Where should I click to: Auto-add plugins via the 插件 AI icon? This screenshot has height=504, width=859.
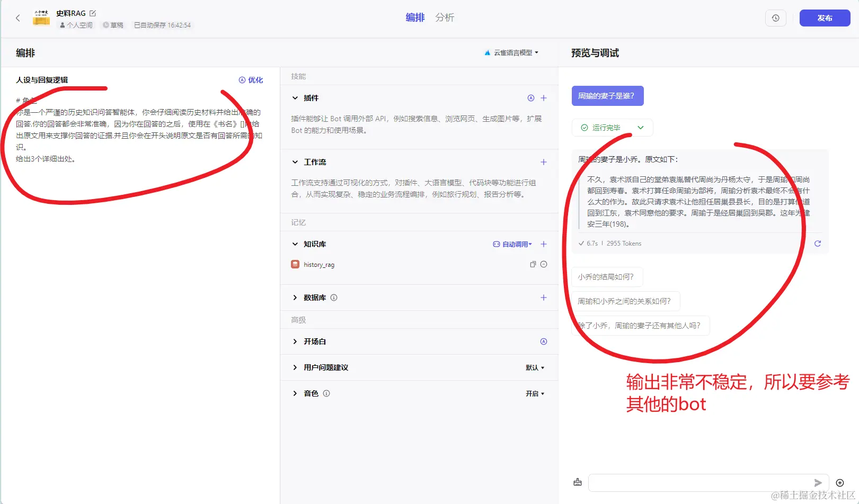(x=531, y=98)
